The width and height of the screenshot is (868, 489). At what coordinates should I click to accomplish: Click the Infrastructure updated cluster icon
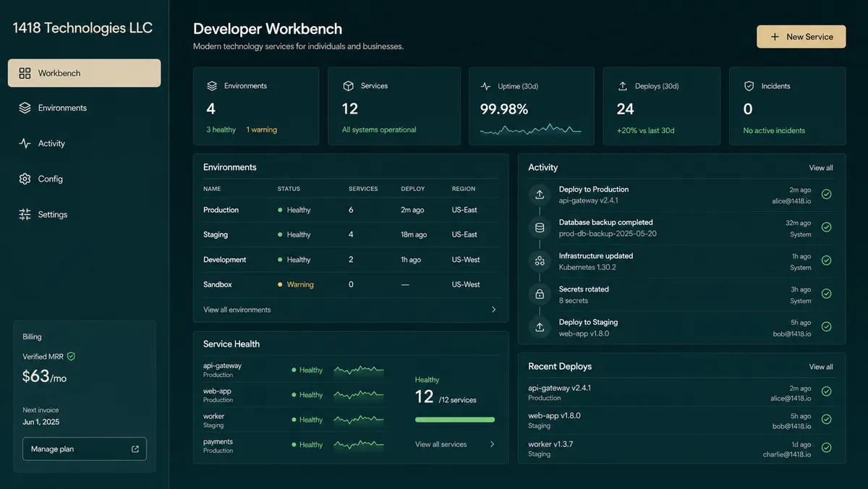(x=540, y=261)
